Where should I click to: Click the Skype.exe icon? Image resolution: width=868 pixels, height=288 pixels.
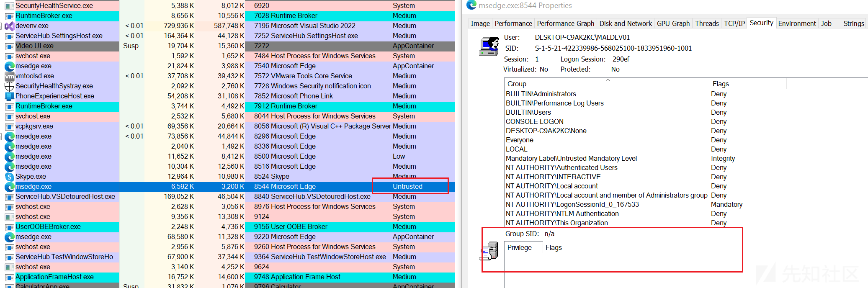pyautogui.click(x=9, y=177)
